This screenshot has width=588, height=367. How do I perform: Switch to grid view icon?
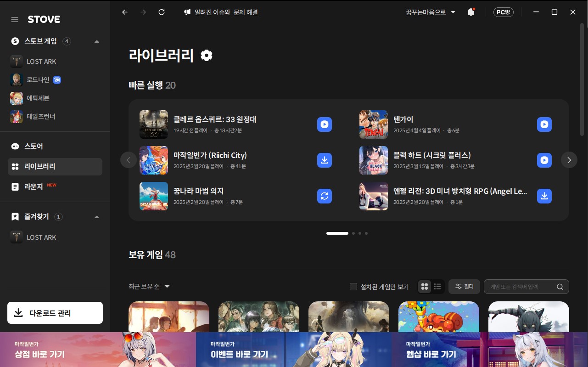[425, 287]
